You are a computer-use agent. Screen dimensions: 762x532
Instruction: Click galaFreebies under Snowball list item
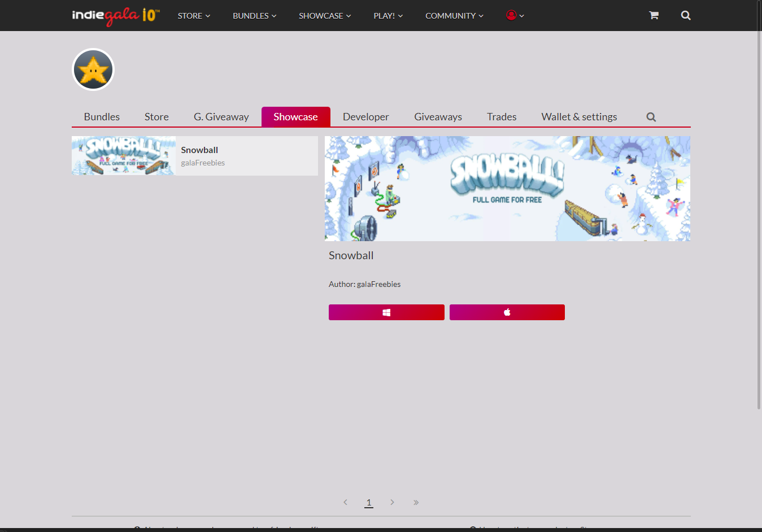coord(203,163)
